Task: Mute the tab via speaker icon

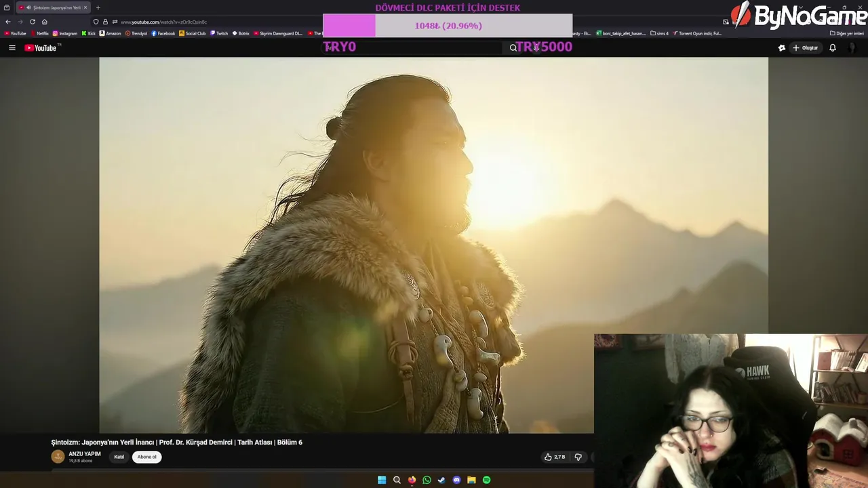Action: (x=28, y=7)
